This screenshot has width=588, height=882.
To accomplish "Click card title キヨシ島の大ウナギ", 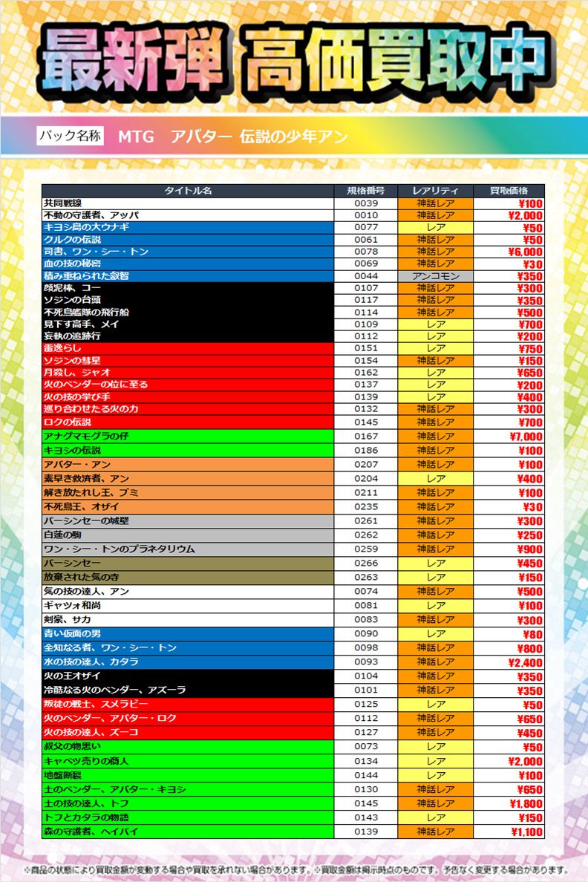I will point(87,226).
